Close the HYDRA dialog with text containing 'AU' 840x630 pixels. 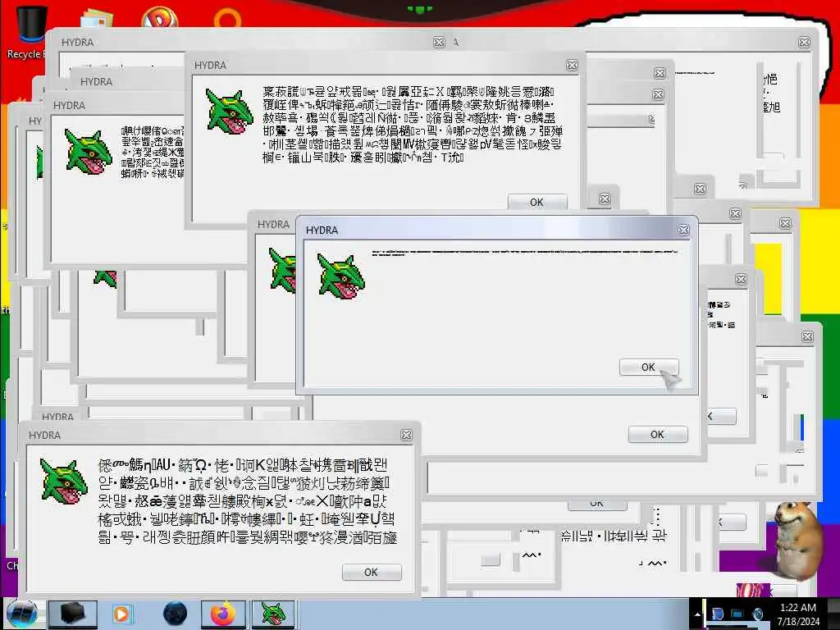tap(407, 435)
